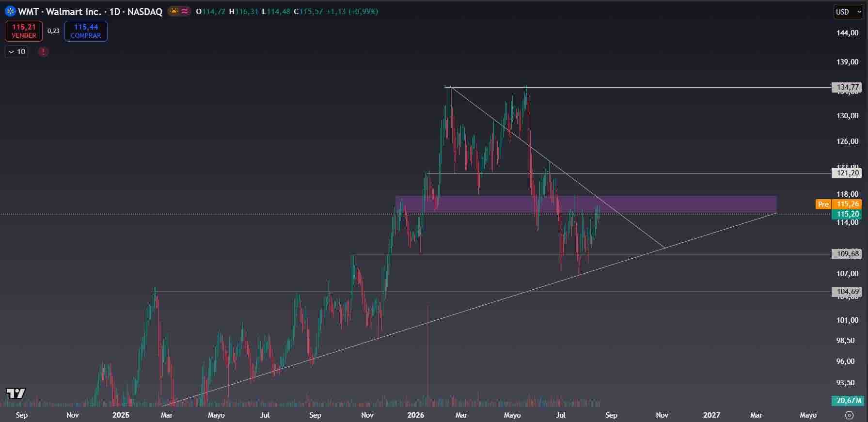Click 139,00 on the price axis
This screenshot has width=868, height=422.
[x=847, y=62]
